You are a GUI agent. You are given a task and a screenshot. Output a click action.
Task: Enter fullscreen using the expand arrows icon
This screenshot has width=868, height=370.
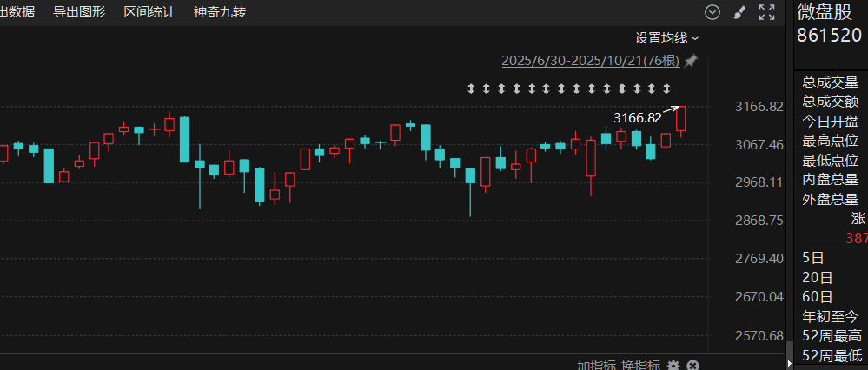point(766,12)
